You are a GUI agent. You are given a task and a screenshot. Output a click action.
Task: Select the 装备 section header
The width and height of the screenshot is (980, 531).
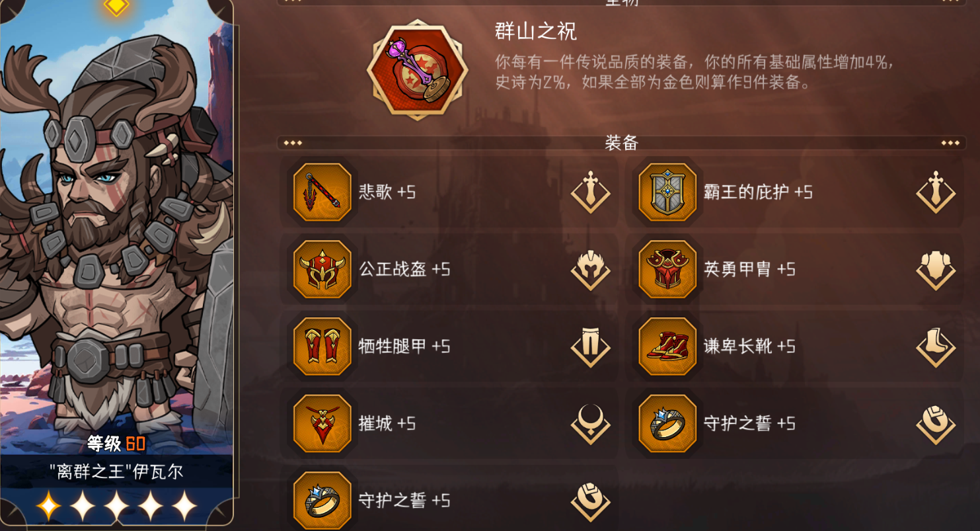pos(621,142)
